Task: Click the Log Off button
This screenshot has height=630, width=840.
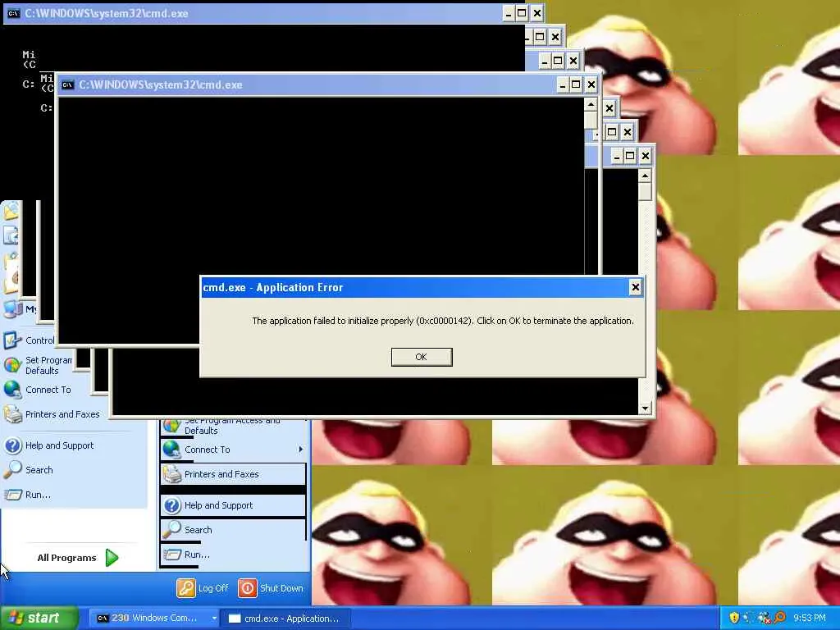Action: pyautogui.click(x=203, y=587)
